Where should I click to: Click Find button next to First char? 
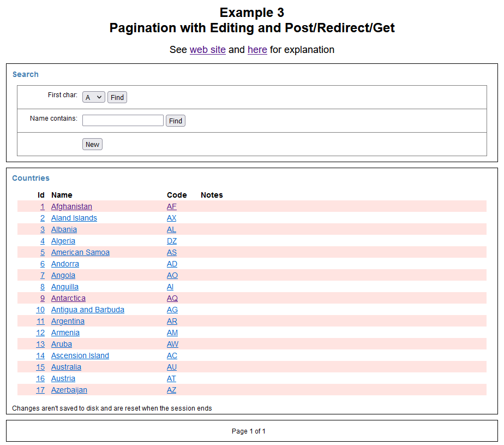(117, 97)
